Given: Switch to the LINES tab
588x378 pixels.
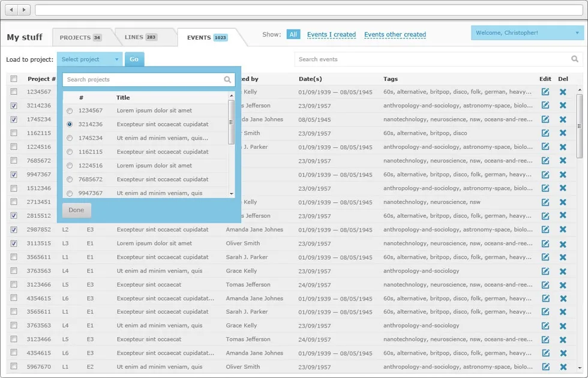Looking at the screenshot, I should tap(140, 37).
